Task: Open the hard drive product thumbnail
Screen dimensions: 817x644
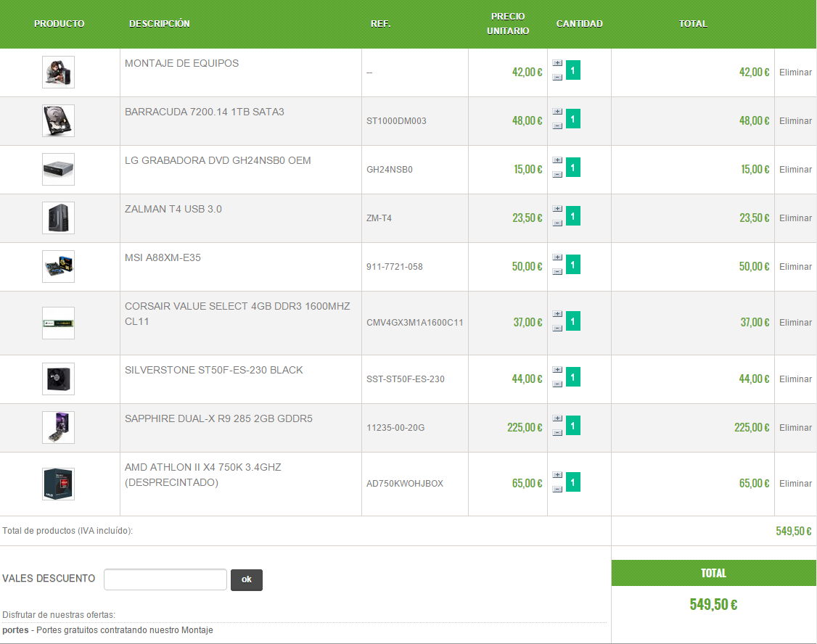Action: coord(58,121)
